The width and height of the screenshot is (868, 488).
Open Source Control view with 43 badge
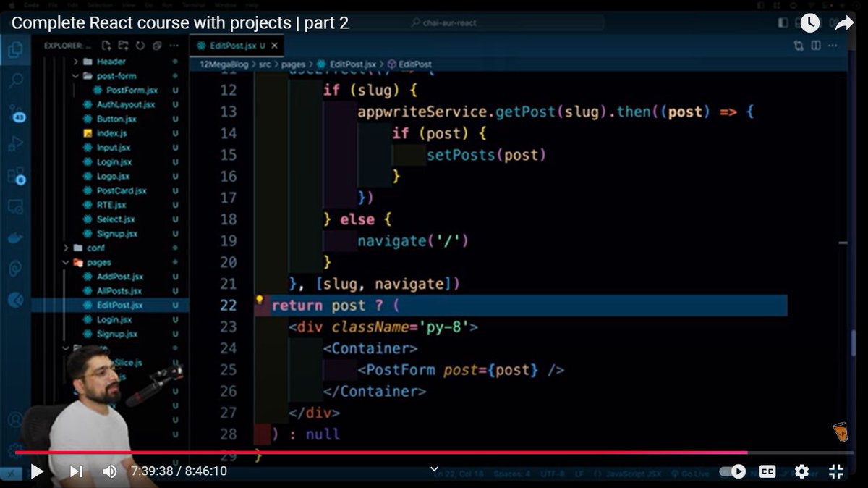(16, 114)
